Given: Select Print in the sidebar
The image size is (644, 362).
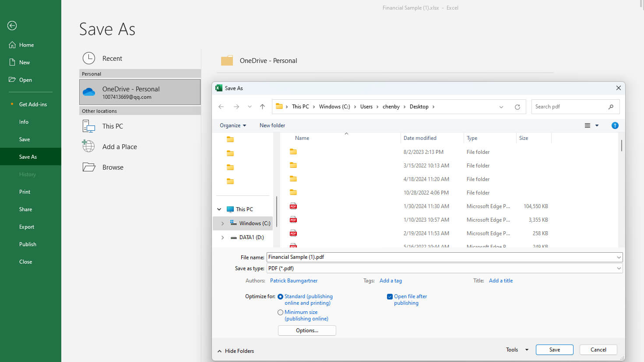Looking at the screenshot, I should [25, 191].
